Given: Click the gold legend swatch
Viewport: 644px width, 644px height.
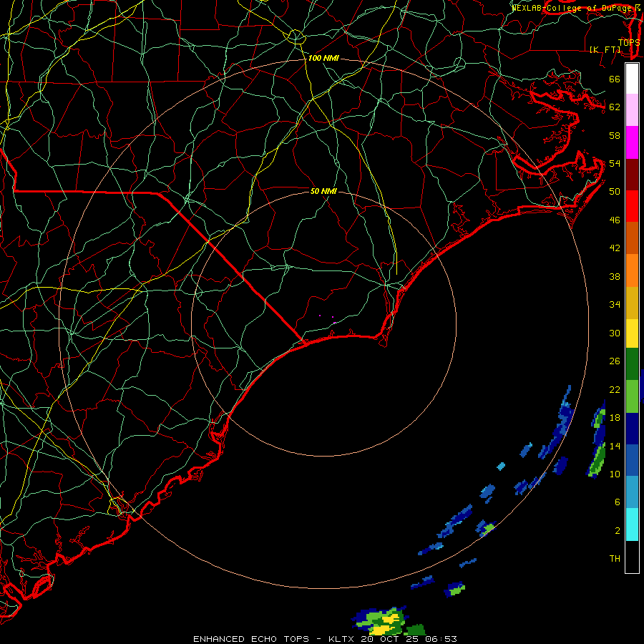Looking at the screenshot, I should click(632, 303).
